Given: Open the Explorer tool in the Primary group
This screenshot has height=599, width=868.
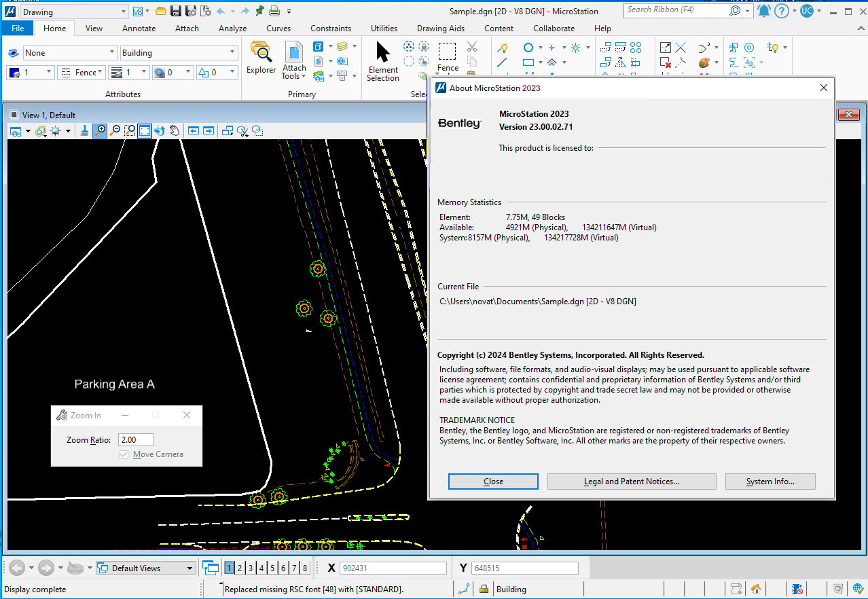Looking at the screenshot, I should [261, 57].
